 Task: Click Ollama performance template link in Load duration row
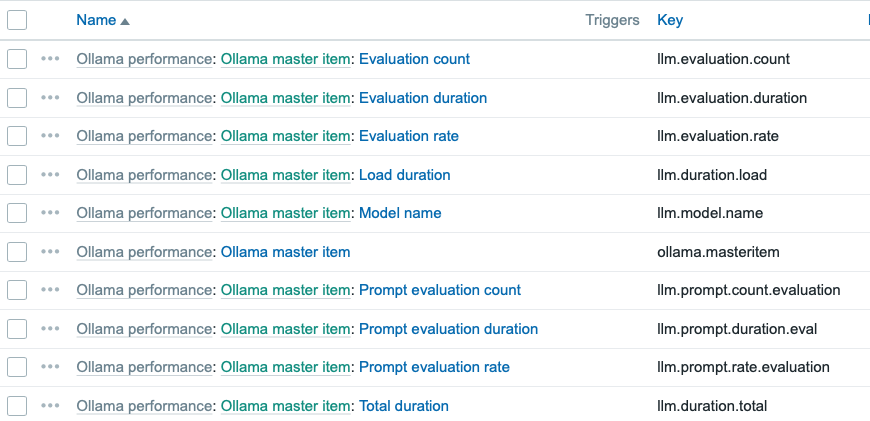pyautogui.click(x=144, y=175)
